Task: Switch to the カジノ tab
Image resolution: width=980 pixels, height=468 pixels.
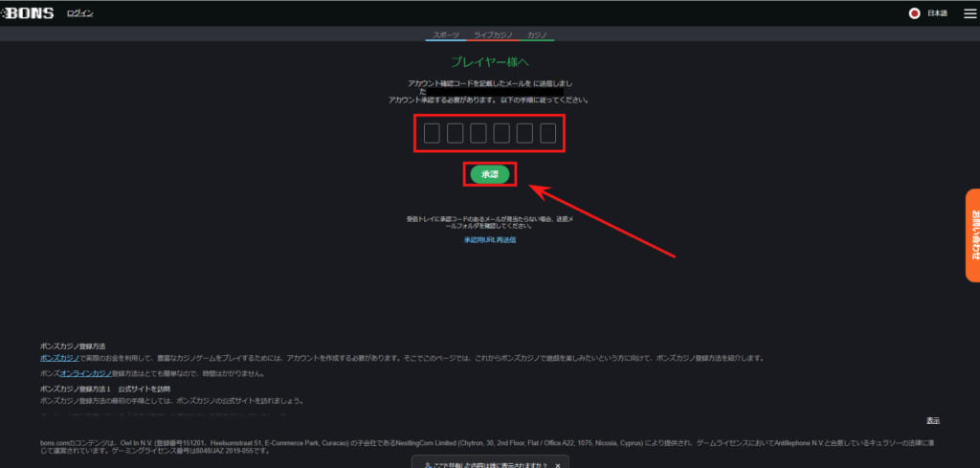Action: pyautogui.click(x=537, y=34)
